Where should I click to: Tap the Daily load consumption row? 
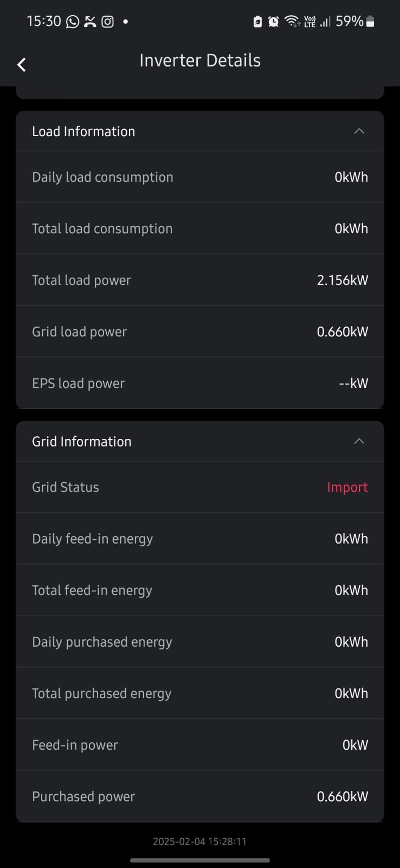coord(200,177)
